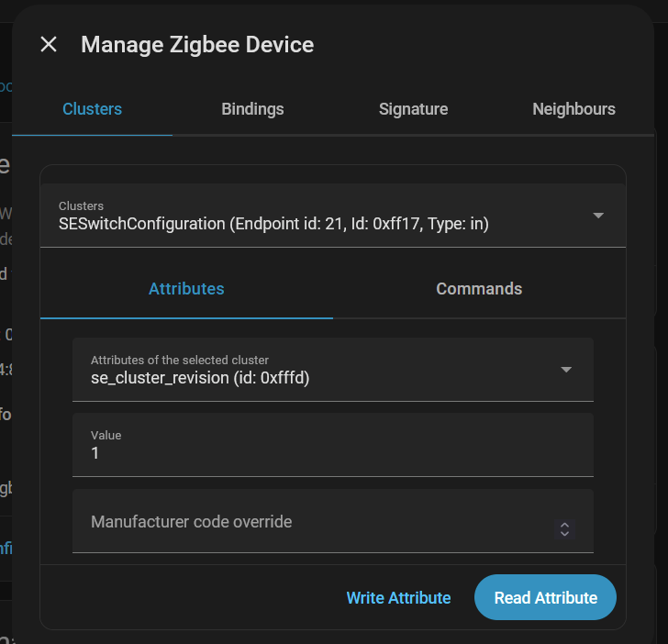Close the Manage Zigbee Device dialog
The width and height of the screenshot is (668, 644).
tap(49, 44)
